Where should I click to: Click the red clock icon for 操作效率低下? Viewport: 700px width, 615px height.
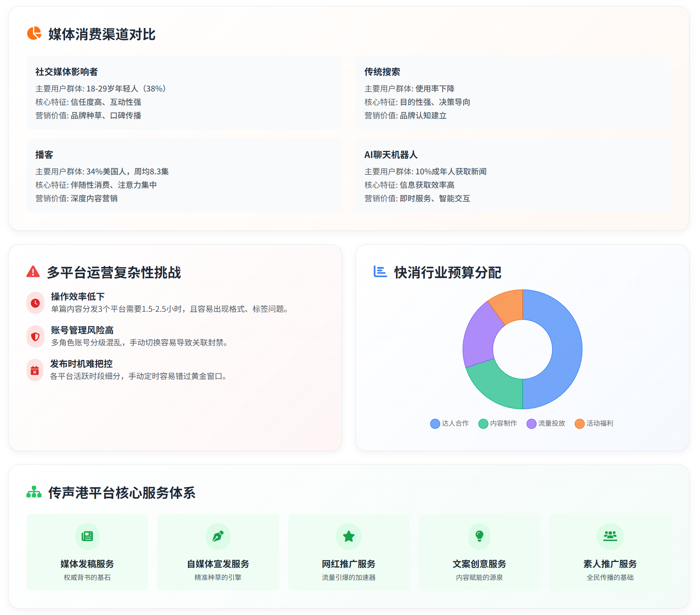coord(35,303)
